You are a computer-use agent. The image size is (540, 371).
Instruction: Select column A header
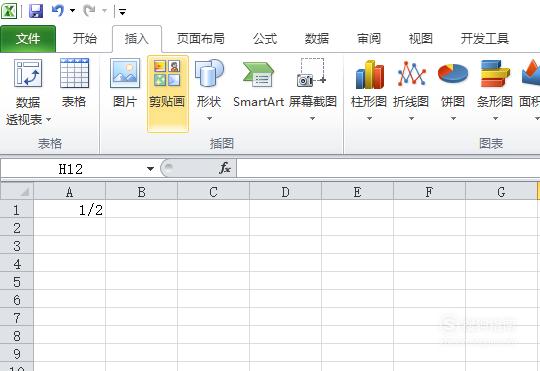click(70, 192)
